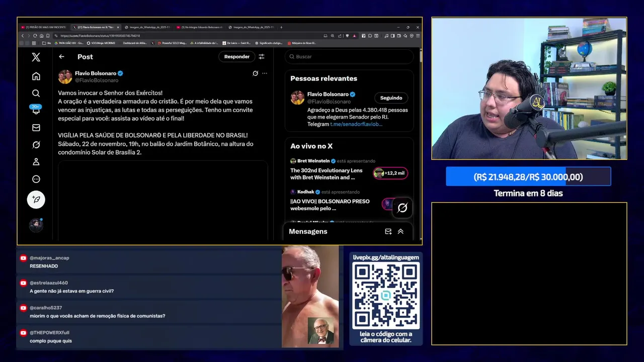
Task: Click the x.com address bar URL
Action: click(100, 36)
